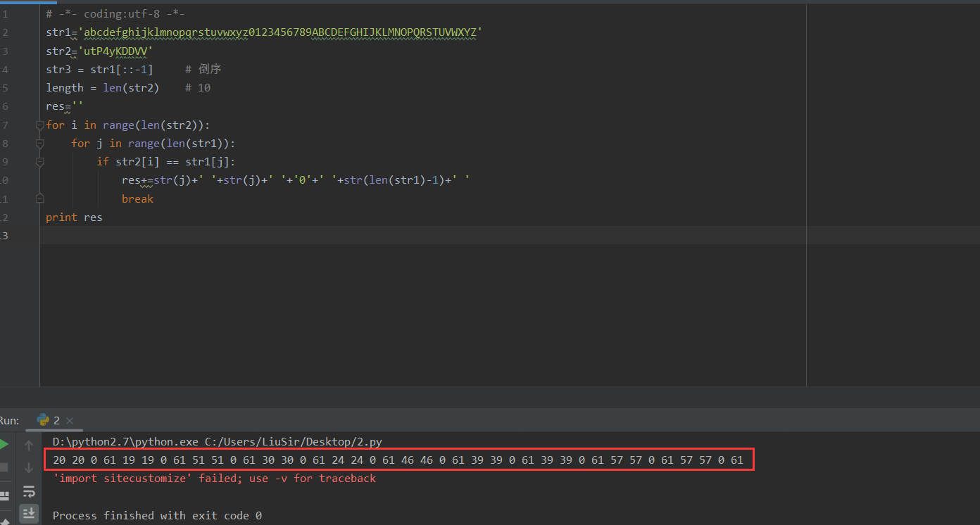The width and height of the screenshot is (980, 525).
Task: Click the print res line
Action: click(x=74, y=217)
